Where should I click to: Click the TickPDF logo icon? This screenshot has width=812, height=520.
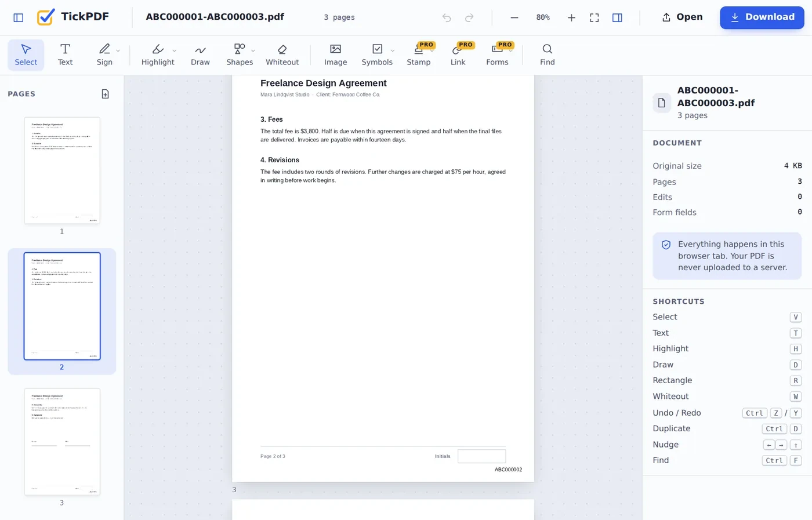coord(45,17)
